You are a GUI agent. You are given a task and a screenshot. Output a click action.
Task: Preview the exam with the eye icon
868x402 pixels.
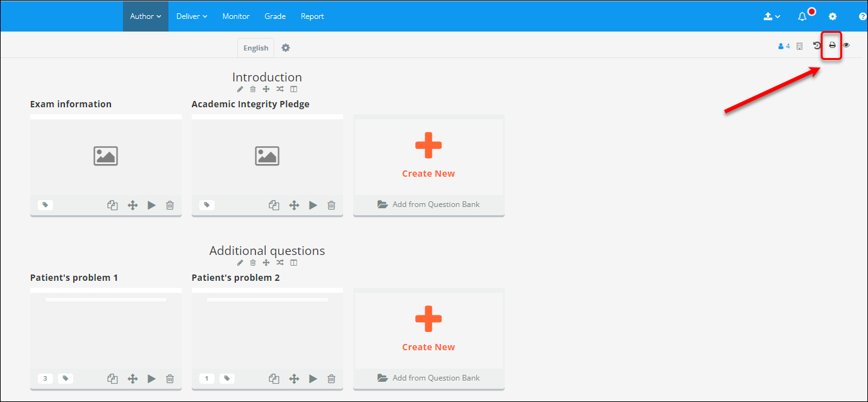click(x=847, y=45)
